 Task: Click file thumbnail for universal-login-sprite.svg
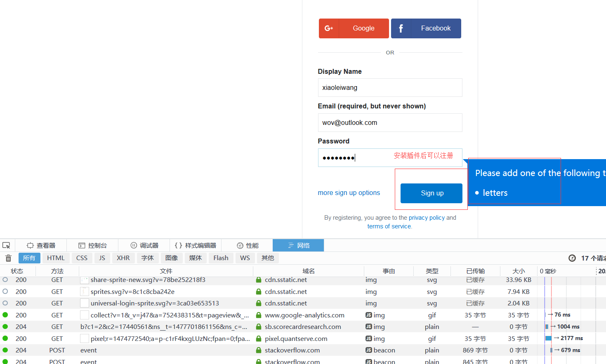85,303
